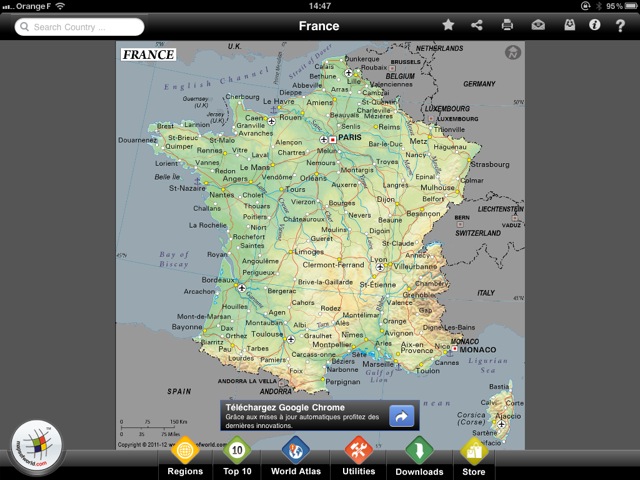The height and width of the screenshot is (480, 640).
Task: Show app info with the 'i' icon
Action: pos(594,25)
